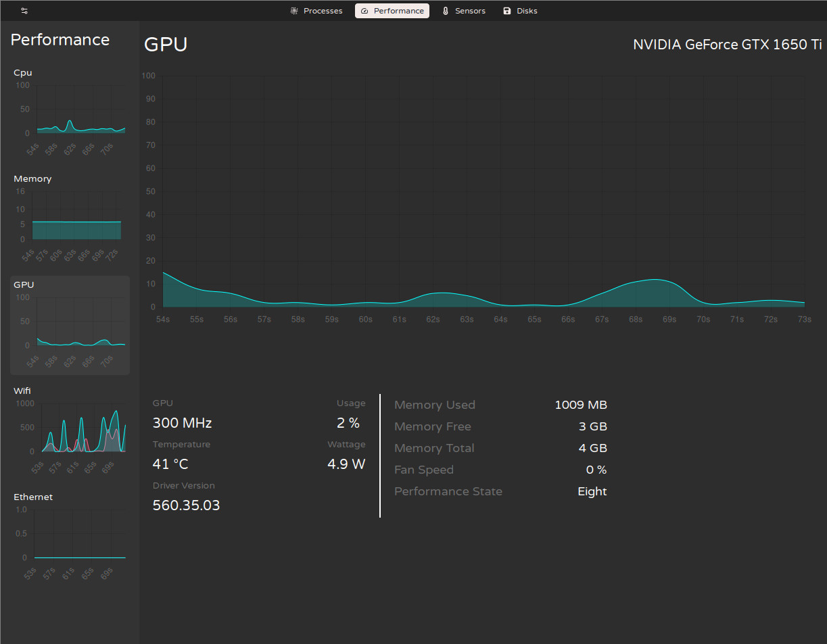
Task: Switch to the Sensors tab
Action: click(470, 11)
